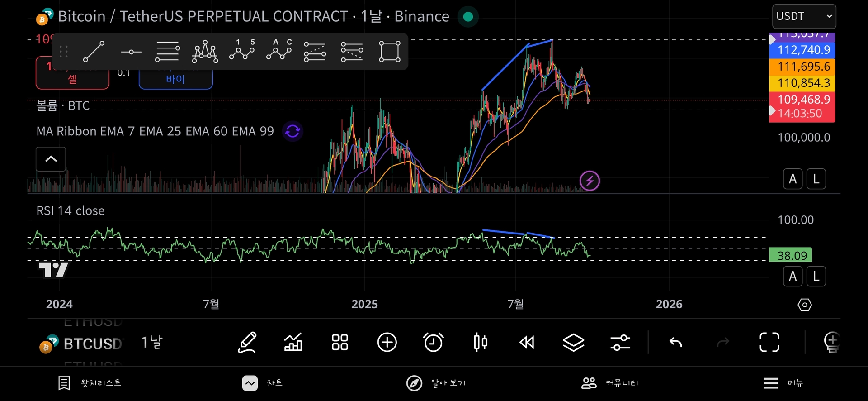Open the indicators chart icon
868x401 pixels.
point(293,343)
